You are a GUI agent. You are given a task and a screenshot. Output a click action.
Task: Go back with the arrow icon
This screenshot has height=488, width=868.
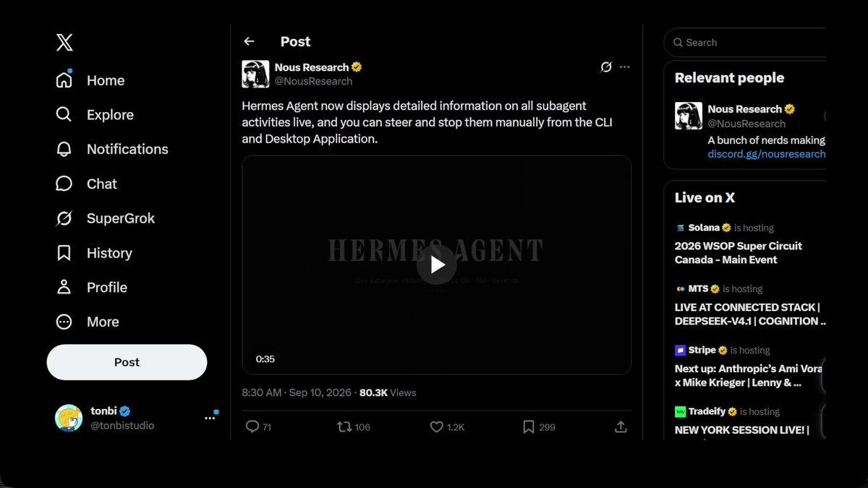(249, 42)
